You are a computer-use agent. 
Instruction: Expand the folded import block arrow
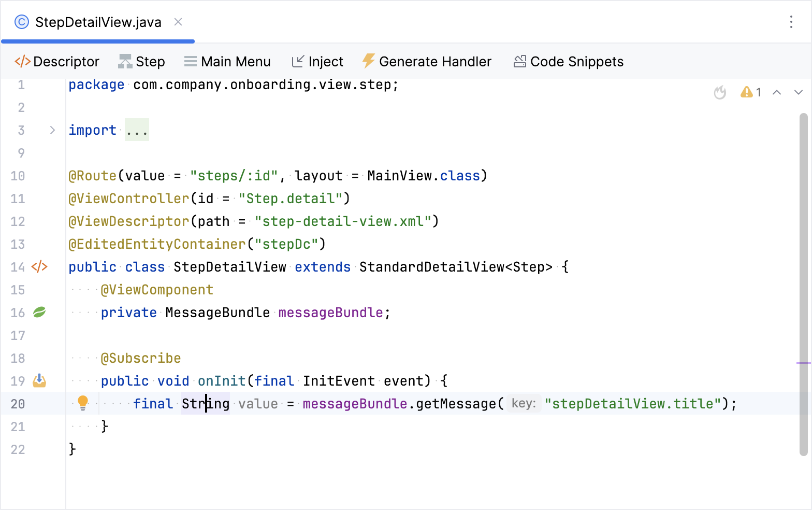click(x=52, y=130)
